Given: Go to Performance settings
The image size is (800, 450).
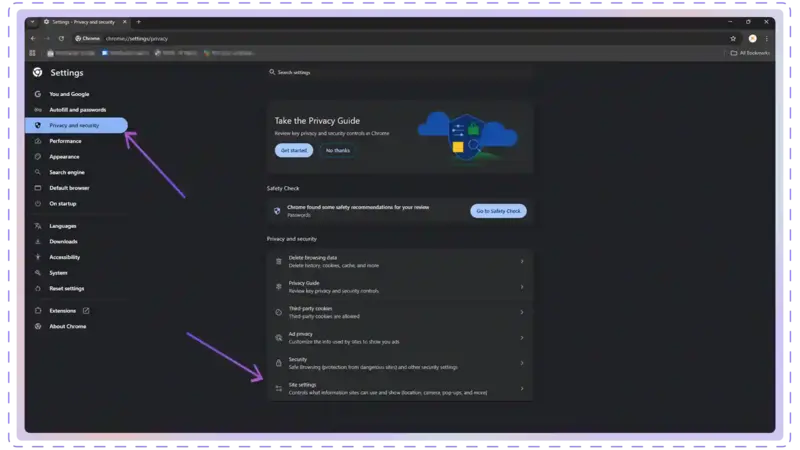Looking at the screenshot, I should click(x=65, y=141).
